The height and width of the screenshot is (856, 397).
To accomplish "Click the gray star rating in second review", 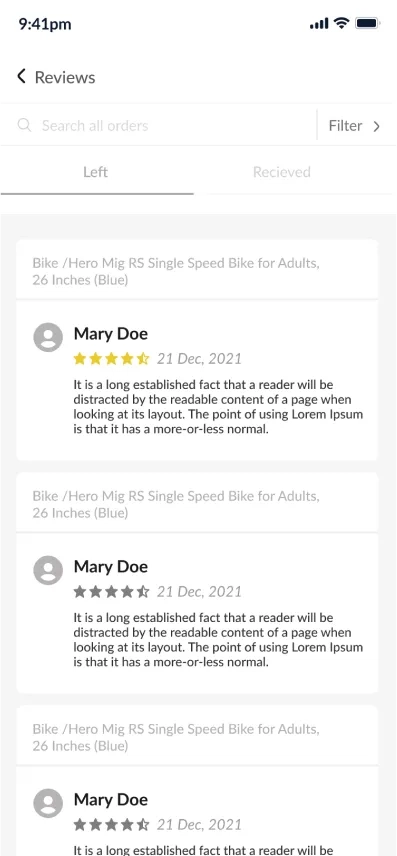I will coord(111,591).
